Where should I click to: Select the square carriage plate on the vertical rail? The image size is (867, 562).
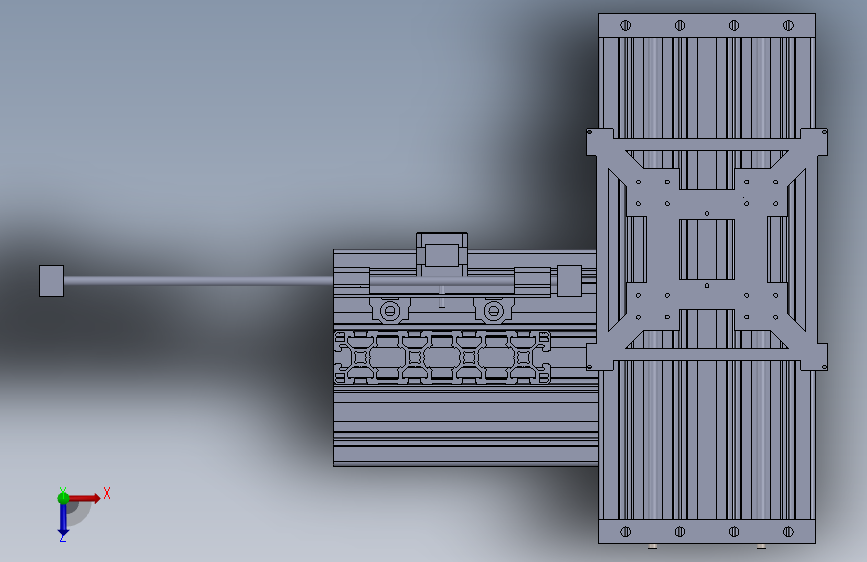click(x=707, y=249)
